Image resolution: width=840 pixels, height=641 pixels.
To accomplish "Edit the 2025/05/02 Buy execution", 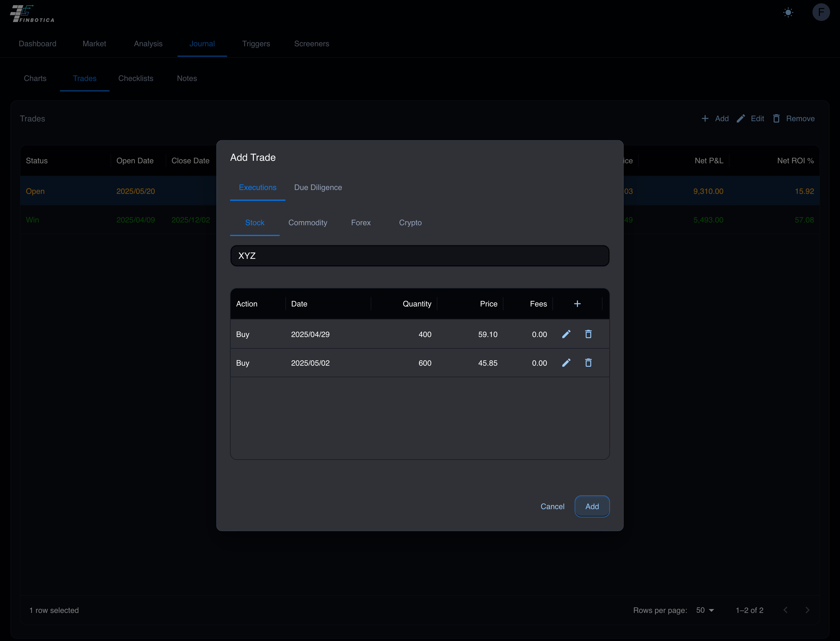I will click(566, 363).
